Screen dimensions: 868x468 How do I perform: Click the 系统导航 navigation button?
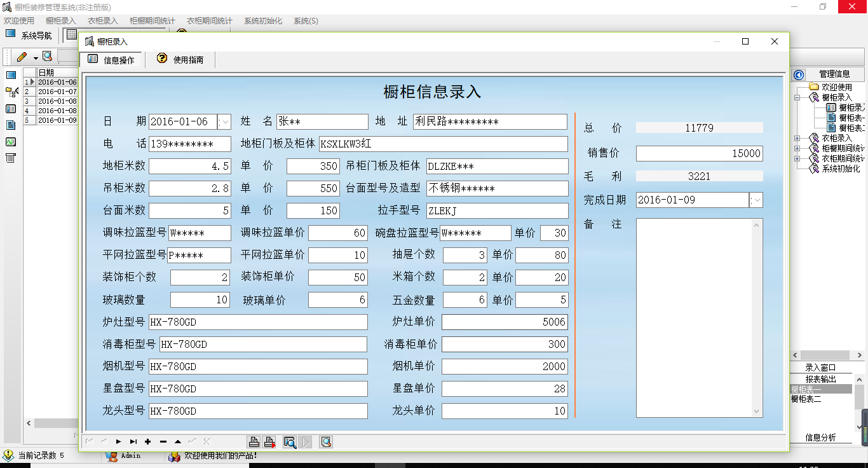click(x=29, y=36)
